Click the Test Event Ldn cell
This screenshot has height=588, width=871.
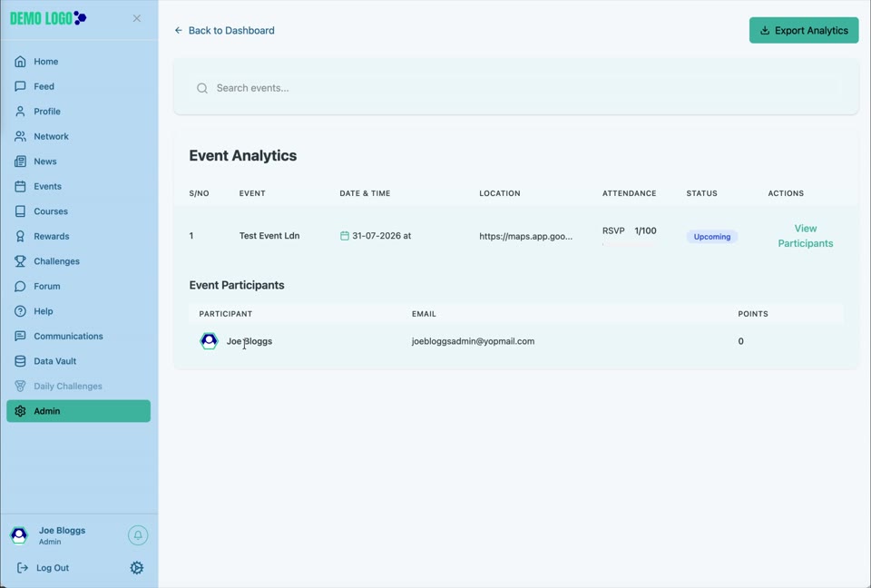click(x=269, y=236)
